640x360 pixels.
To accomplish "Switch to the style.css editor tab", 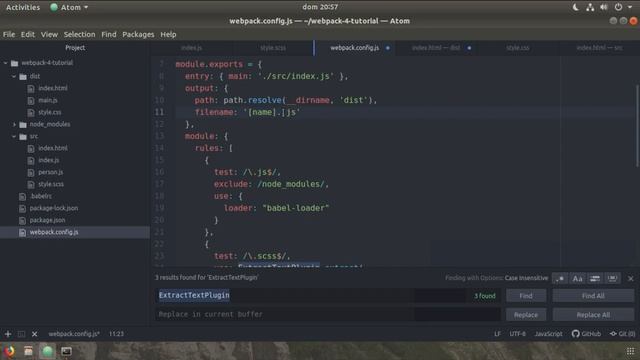I will pos(518,48).
